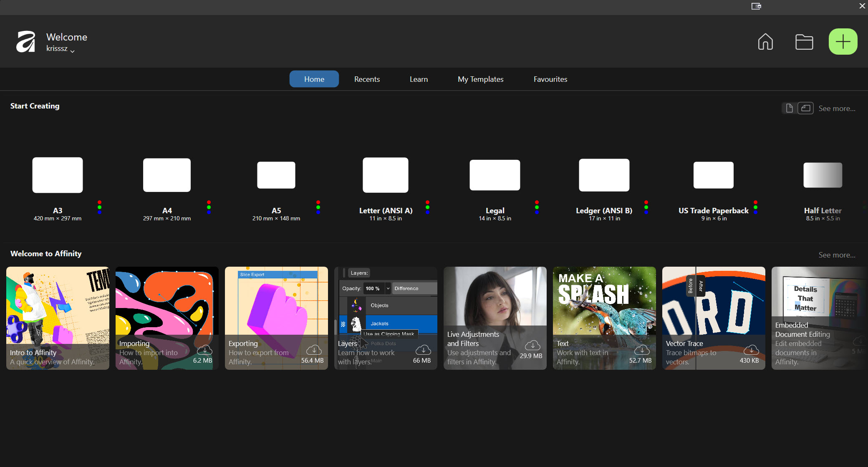Click the Affinity logo icon

coord(25,42)
